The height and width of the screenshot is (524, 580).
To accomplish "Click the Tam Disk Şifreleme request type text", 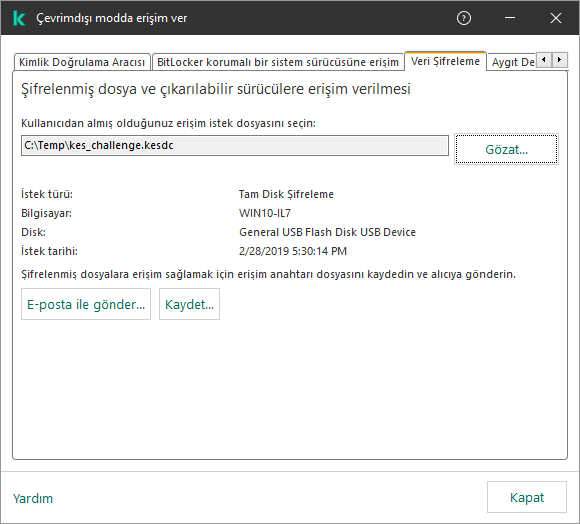I will (286, 194).
